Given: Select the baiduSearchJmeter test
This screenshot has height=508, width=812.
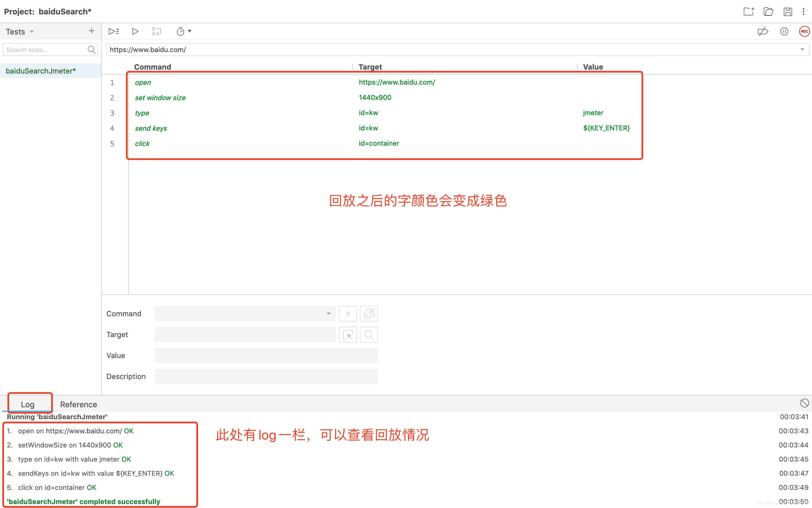Looking at the screenshot, I should click(x=41, y=71).
